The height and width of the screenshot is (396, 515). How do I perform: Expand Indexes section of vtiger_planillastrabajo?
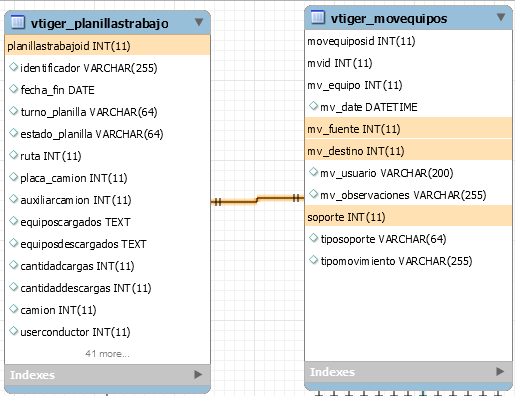198,375
